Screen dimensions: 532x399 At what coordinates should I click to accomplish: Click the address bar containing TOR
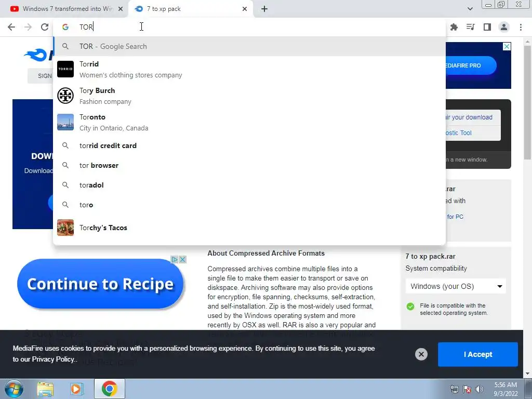click(249, 27)
